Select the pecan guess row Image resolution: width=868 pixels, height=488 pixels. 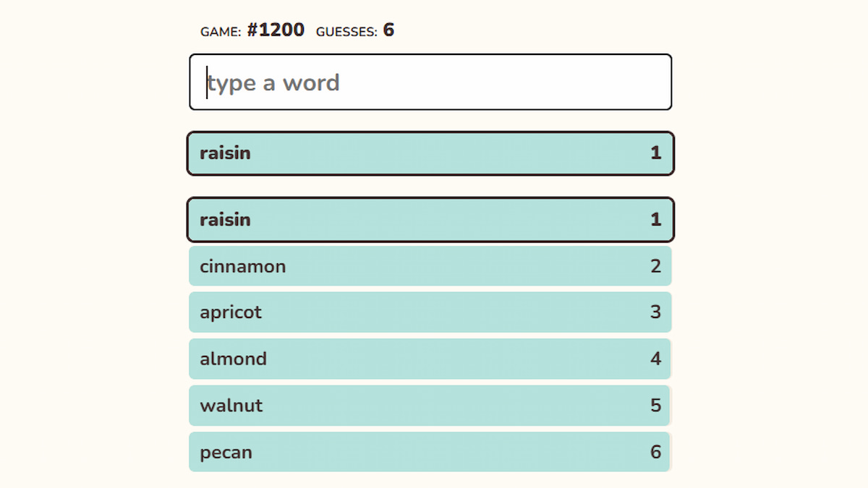pos(430,452)
